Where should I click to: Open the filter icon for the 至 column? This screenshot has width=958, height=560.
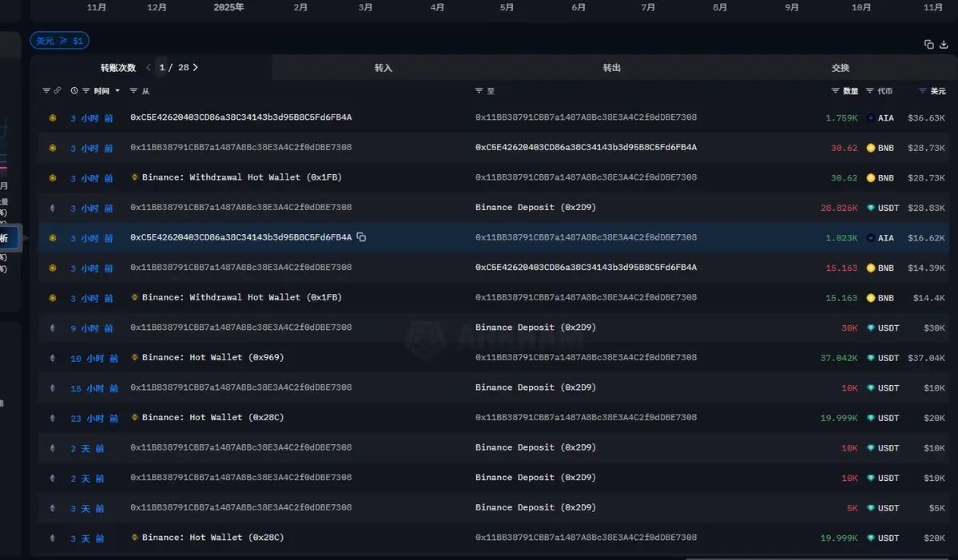tap(479, 90)
